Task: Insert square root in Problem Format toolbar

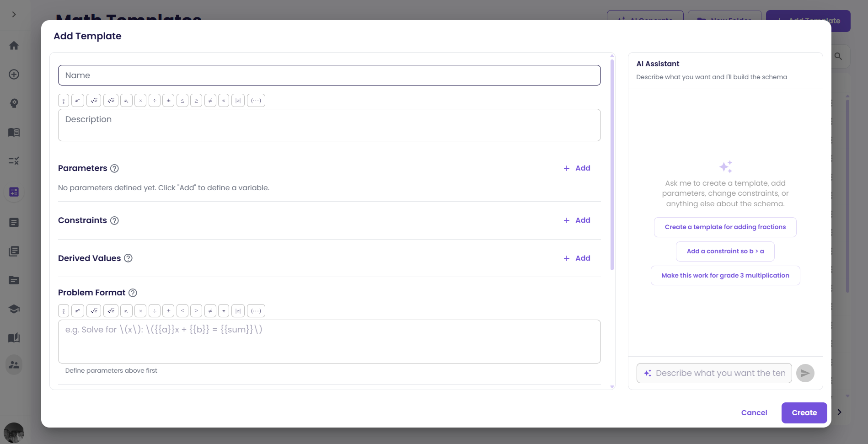Action: click(x=94, y=311)
